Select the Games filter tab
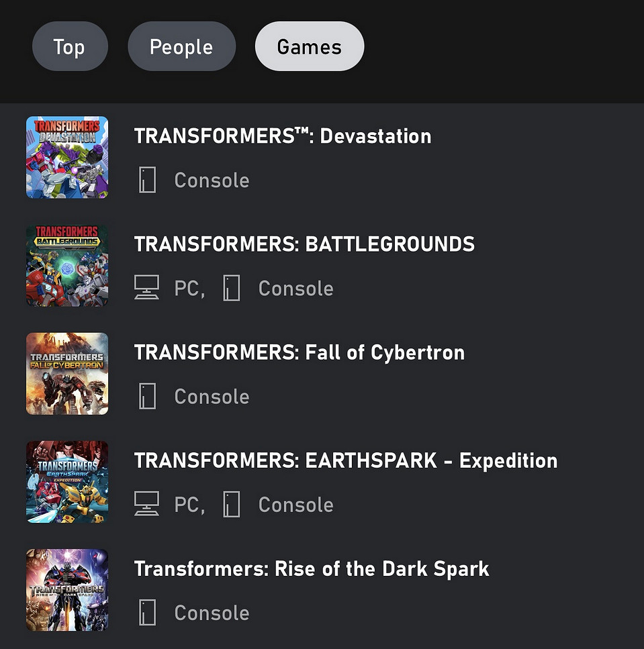 click(x=309, y=47)
